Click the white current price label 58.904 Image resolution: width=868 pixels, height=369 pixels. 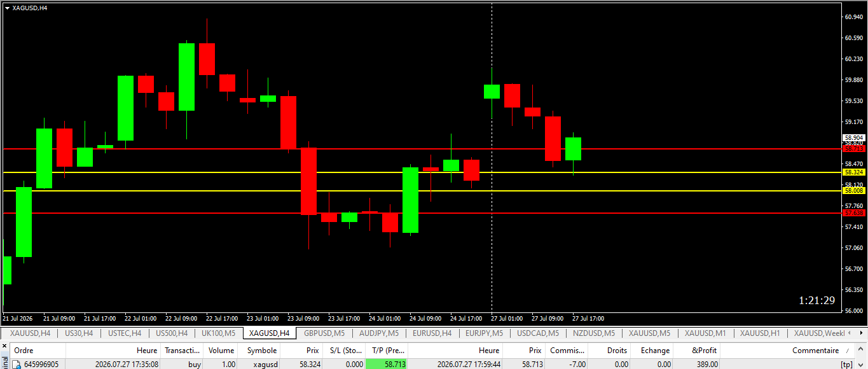[854, 137]
